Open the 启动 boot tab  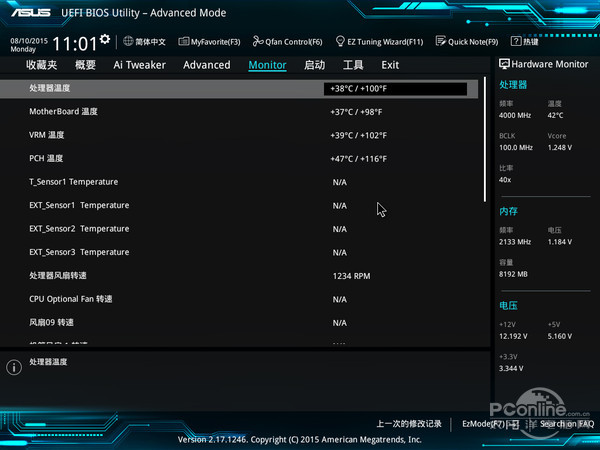pyautogui.click(x=314, y=65)
